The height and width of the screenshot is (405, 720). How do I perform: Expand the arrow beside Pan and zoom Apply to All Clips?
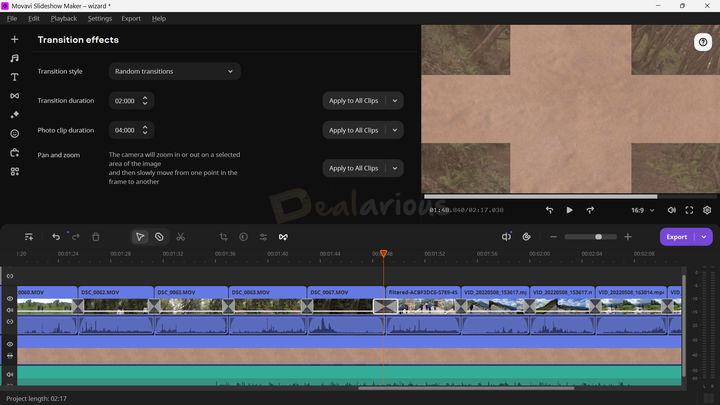tap(395, 168)
